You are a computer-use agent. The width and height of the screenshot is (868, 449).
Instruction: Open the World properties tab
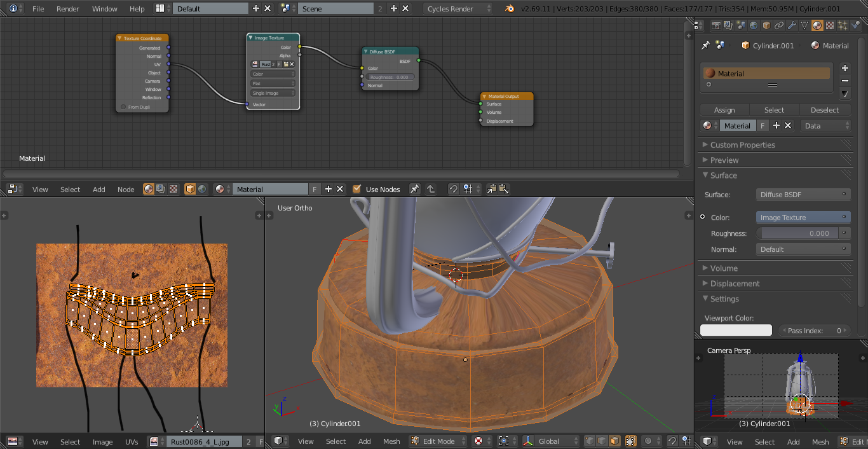pos(754,25)
